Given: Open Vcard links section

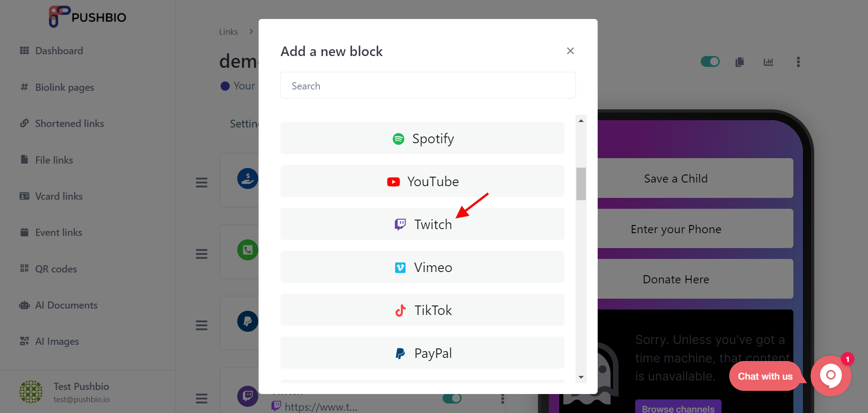Looking at the screenshot, I should 59,196.
